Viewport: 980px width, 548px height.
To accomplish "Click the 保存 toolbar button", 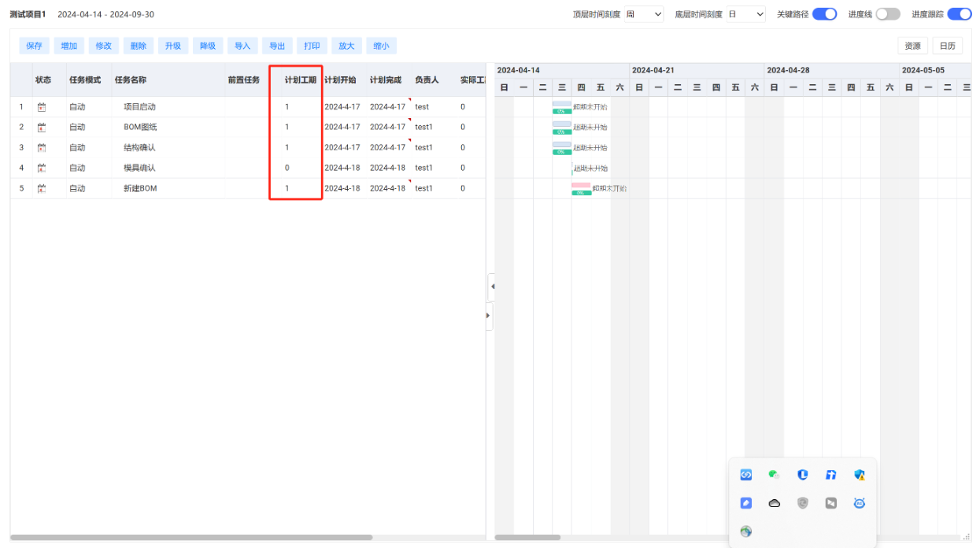I will 34,46.
